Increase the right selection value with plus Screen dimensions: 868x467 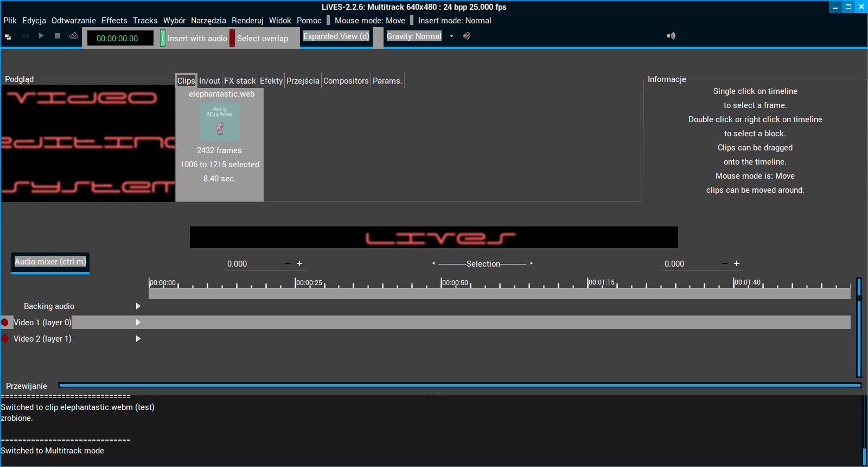click(737, 263)
